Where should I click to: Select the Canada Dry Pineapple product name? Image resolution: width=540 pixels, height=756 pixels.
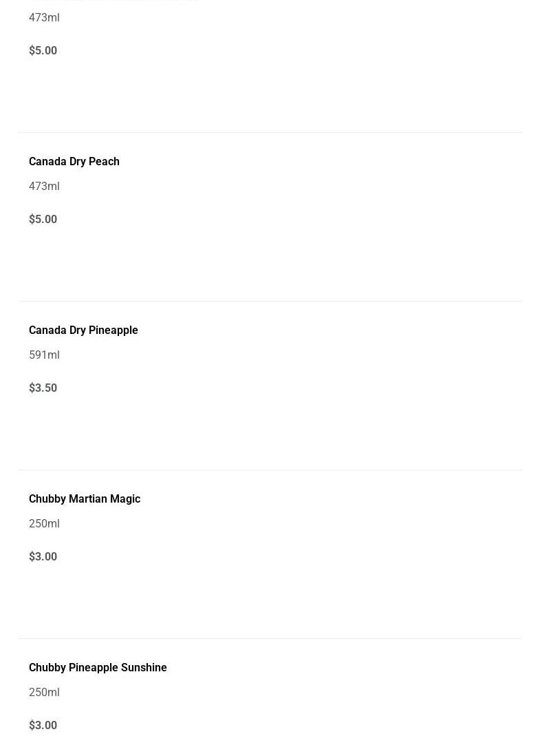pyautogui.click(x=83, y=330)
